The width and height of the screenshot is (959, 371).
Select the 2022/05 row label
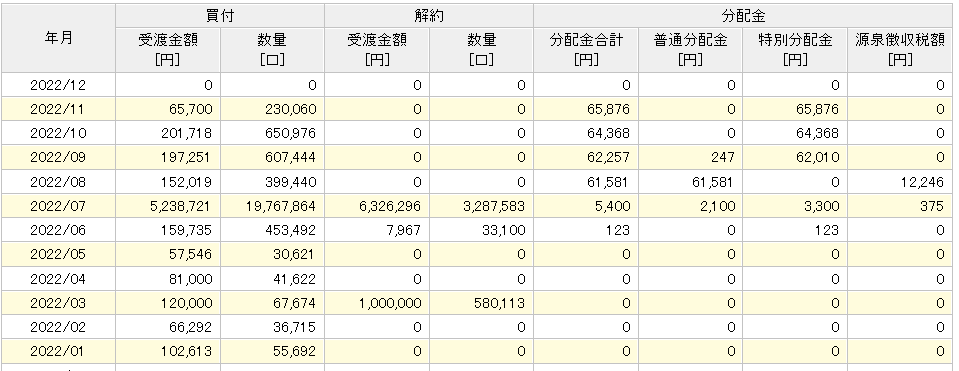point(58,255)
